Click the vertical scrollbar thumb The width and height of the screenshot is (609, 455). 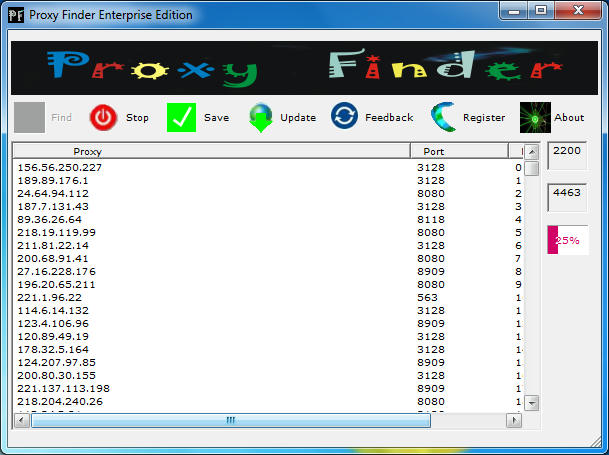coord(531,169)
